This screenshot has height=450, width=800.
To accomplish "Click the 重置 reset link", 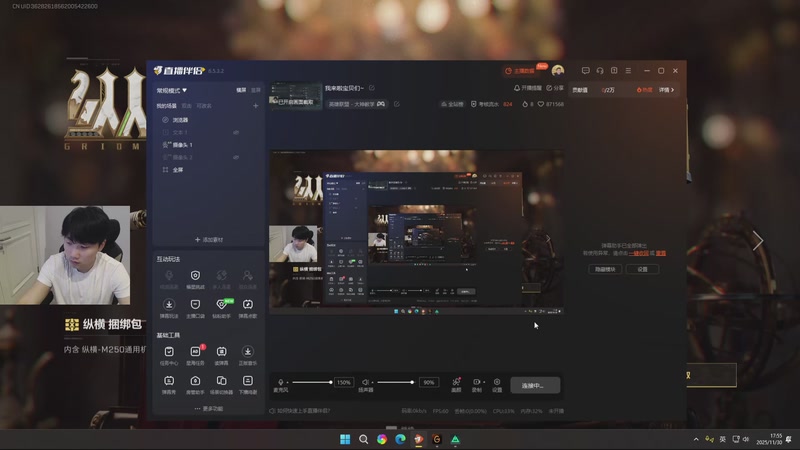I will pyautogui.click(x=661, y=253).
